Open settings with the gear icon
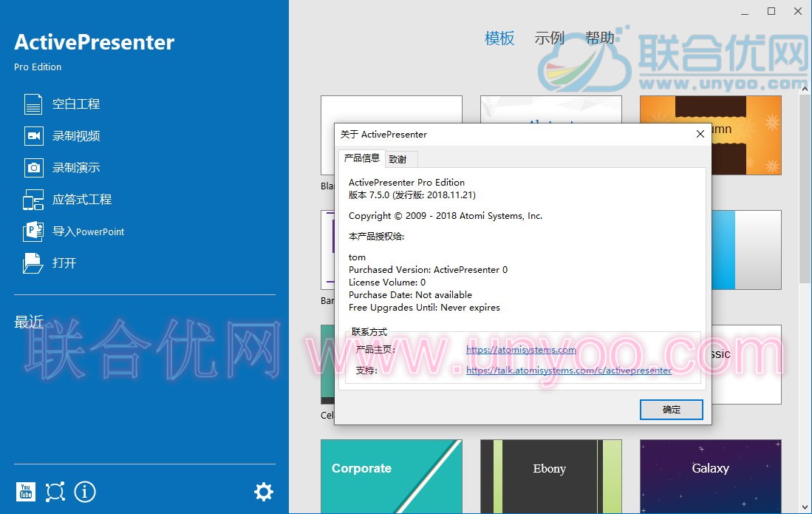 tap(264, 492)
